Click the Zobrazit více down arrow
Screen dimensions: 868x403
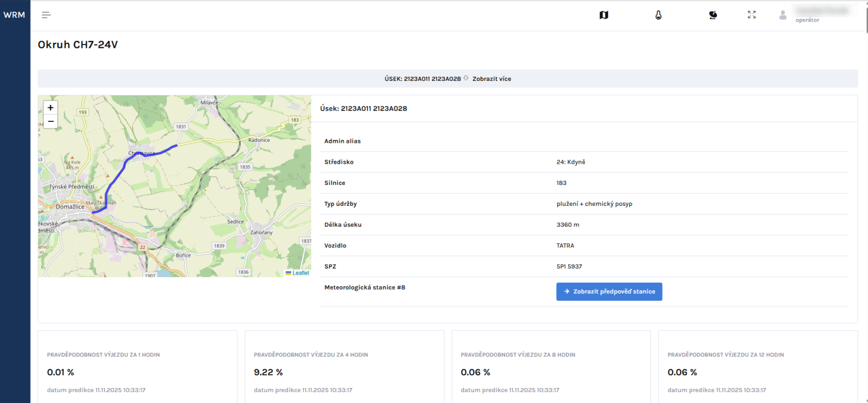tap(466, 79)
